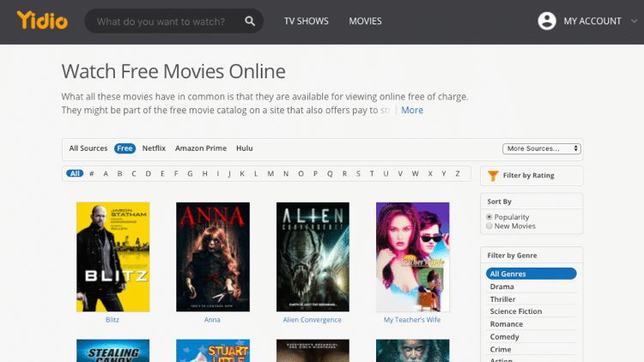644x362 pixels.
Task: Filter movies by letter S
Action: (358, 173)
